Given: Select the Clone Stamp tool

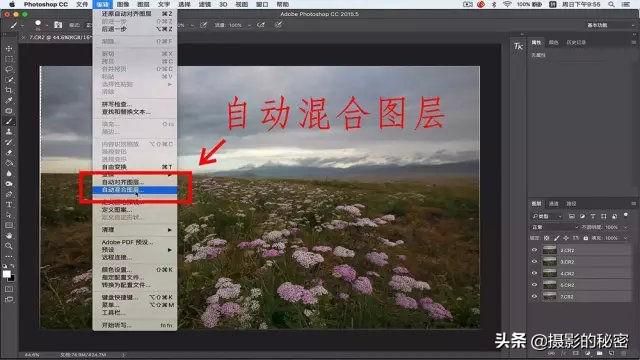Looking at the screenshot, I should coord(9,132).
